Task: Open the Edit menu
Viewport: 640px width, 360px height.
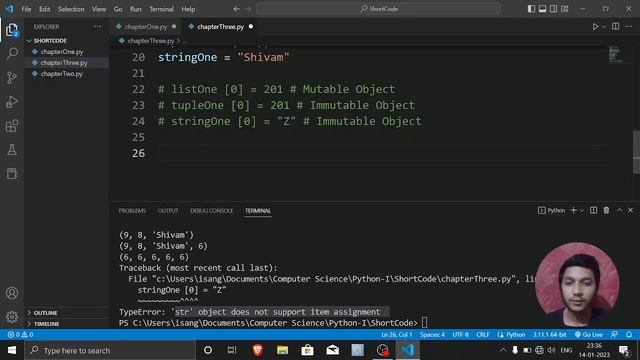Action: (44, 9)
